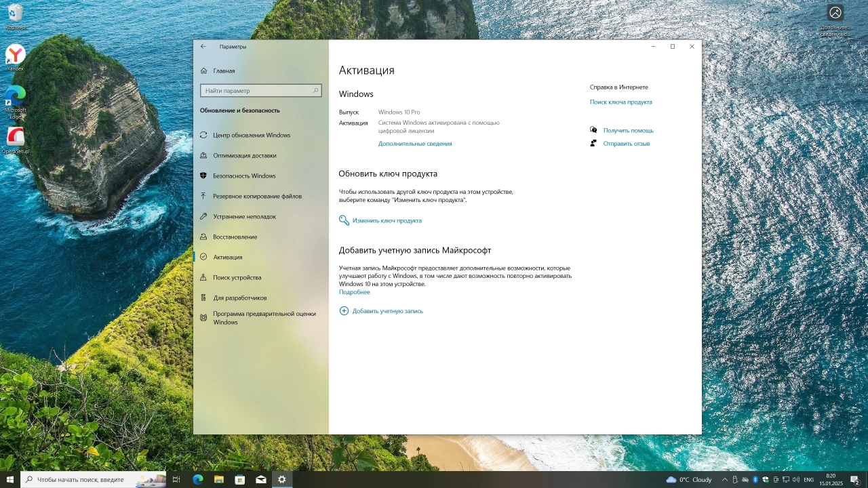Click the plus icon for adding account
868x488 pixels.
click(x=344, y=311)
